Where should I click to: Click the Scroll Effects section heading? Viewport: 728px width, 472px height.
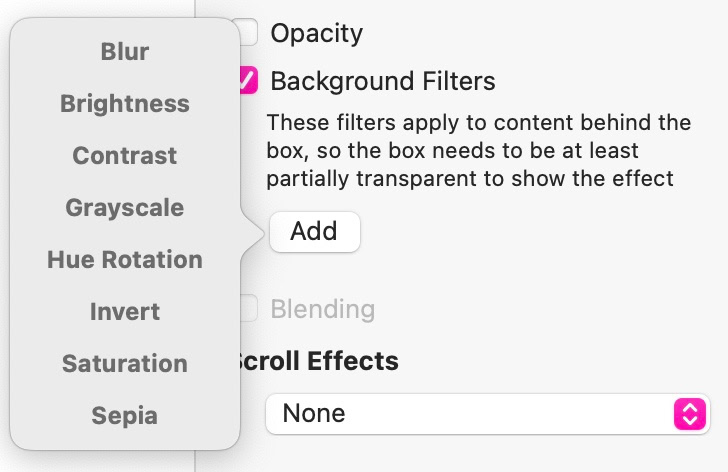tap(318, 361)
